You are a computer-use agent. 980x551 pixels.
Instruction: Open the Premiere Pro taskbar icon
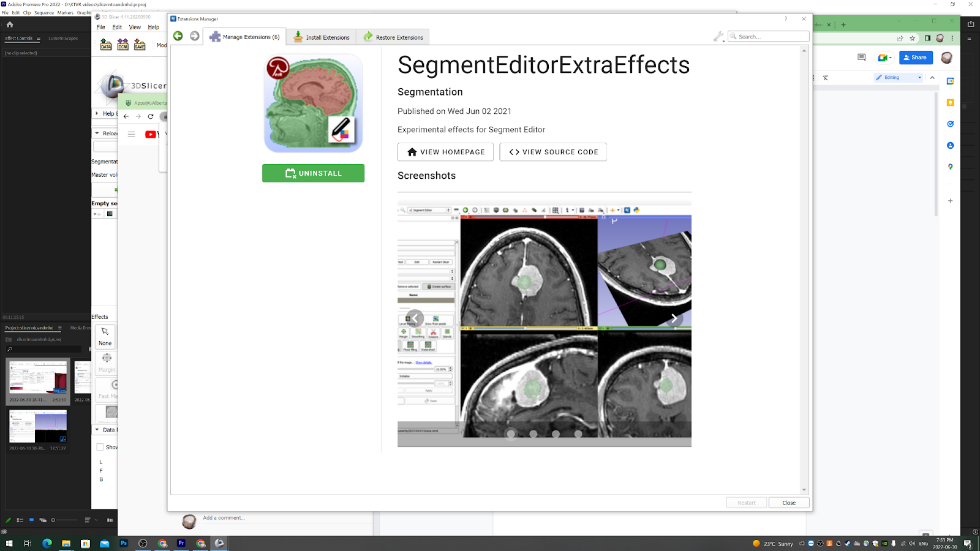(x=181, y=543)
